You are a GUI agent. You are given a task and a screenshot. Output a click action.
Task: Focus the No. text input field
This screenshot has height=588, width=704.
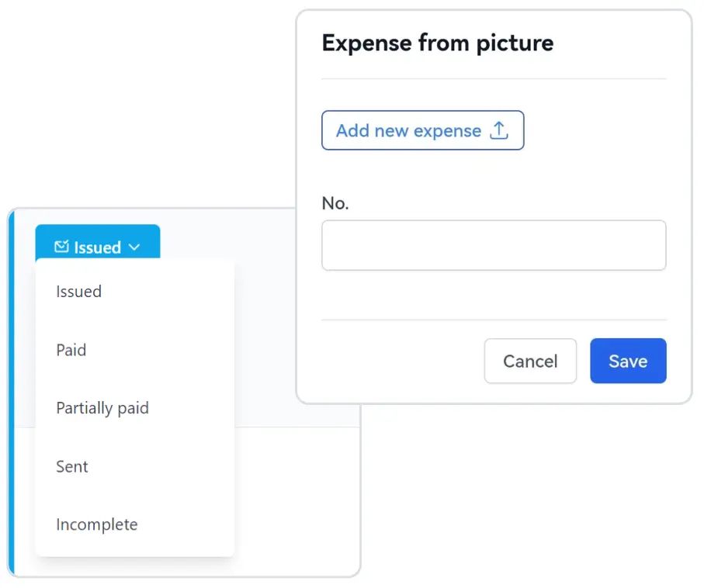[494, 245]
